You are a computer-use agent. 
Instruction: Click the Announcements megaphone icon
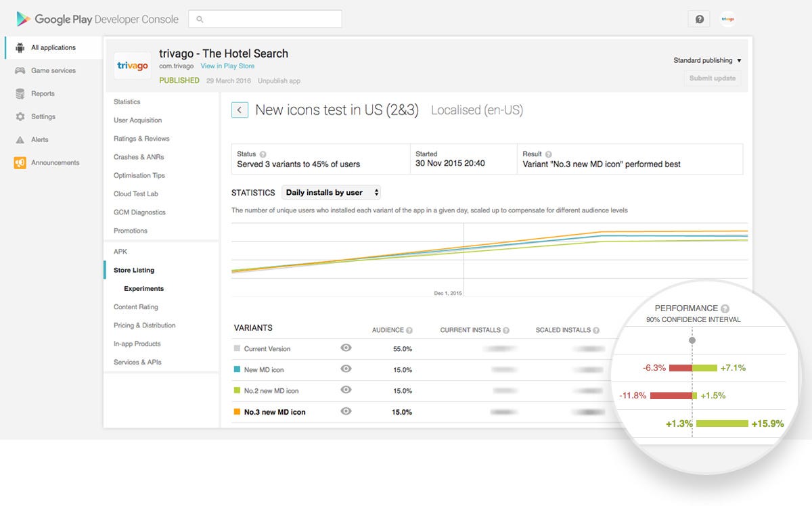click(20, 162)
